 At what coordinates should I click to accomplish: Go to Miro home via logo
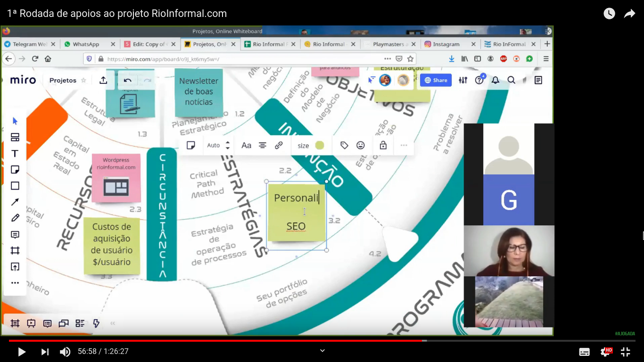coord(23,80)
